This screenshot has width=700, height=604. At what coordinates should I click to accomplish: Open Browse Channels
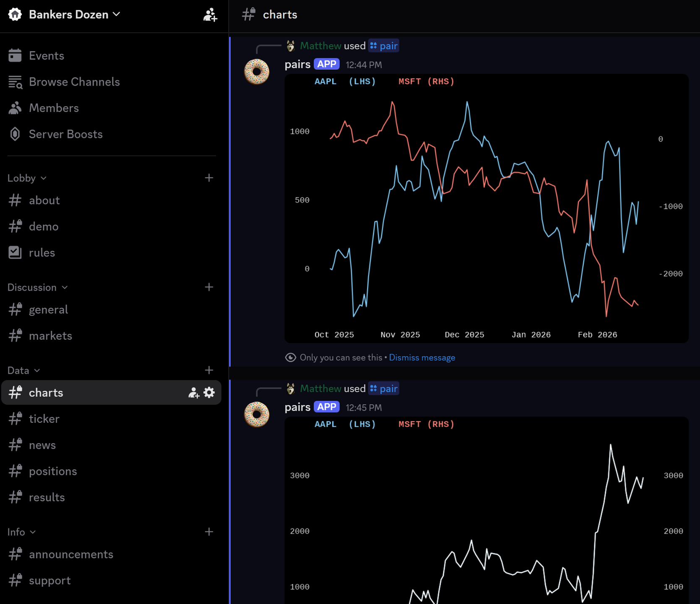point(74,82)
